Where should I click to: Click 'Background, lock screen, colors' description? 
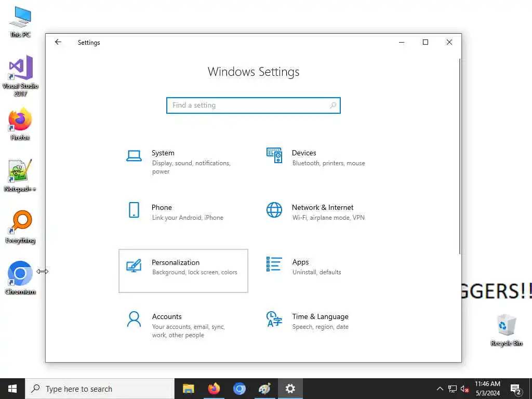tap(194, 272)
